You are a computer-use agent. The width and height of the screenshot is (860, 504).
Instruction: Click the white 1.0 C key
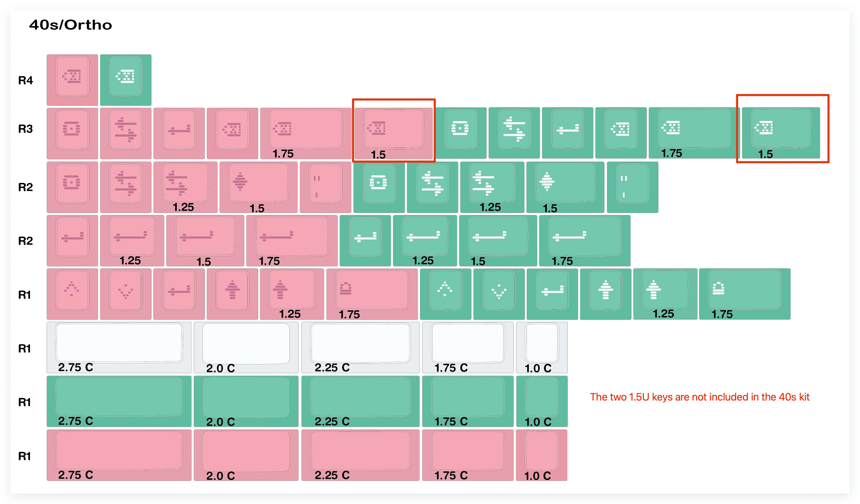point(542,347)
